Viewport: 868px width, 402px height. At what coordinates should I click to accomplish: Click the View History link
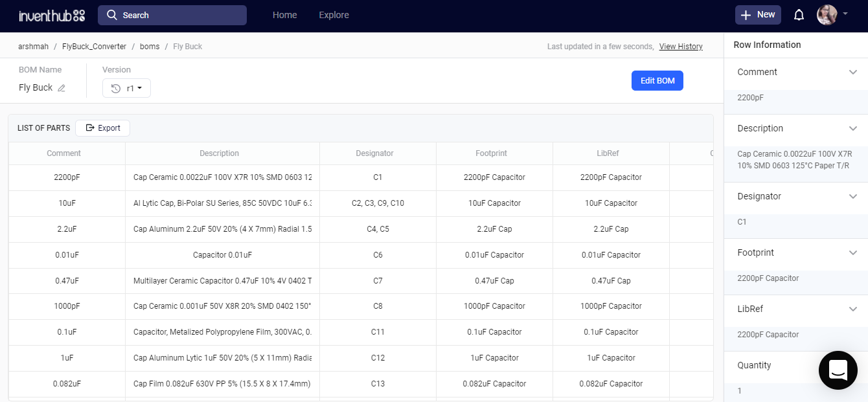pos(681,47)
